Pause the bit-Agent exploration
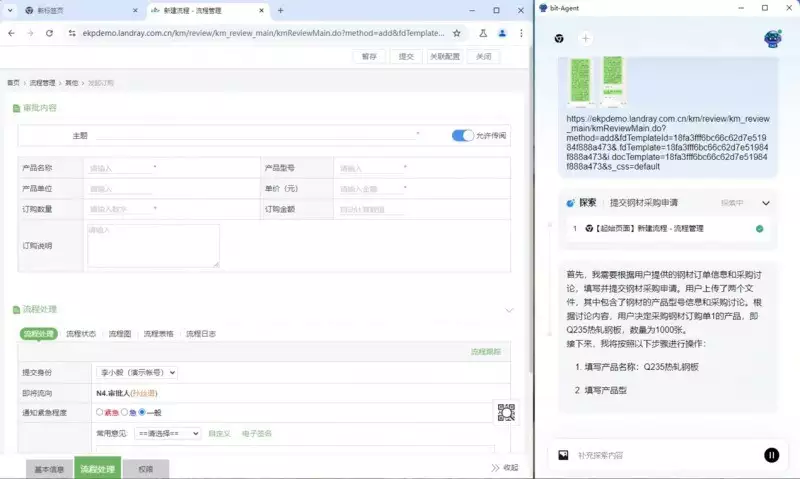Screen dimensions: 800x479 tap(771, 455)
